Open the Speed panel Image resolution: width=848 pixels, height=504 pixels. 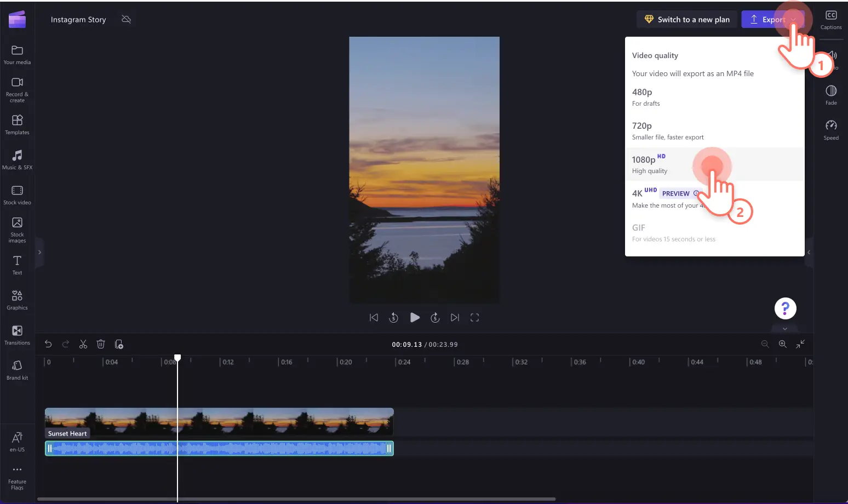pos(830,130)
